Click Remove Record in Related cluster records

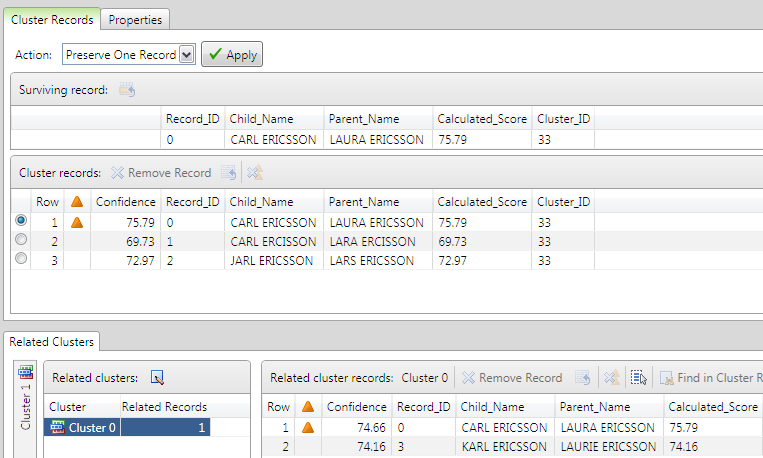point(511,378)
